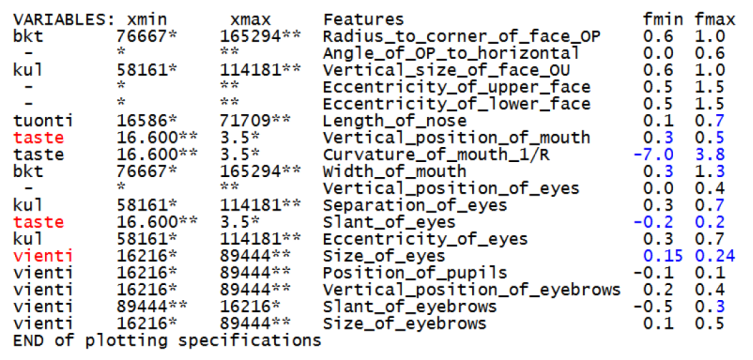Click the 'END of plotting specifications' line
753x360 pixels.
(167, 341)
